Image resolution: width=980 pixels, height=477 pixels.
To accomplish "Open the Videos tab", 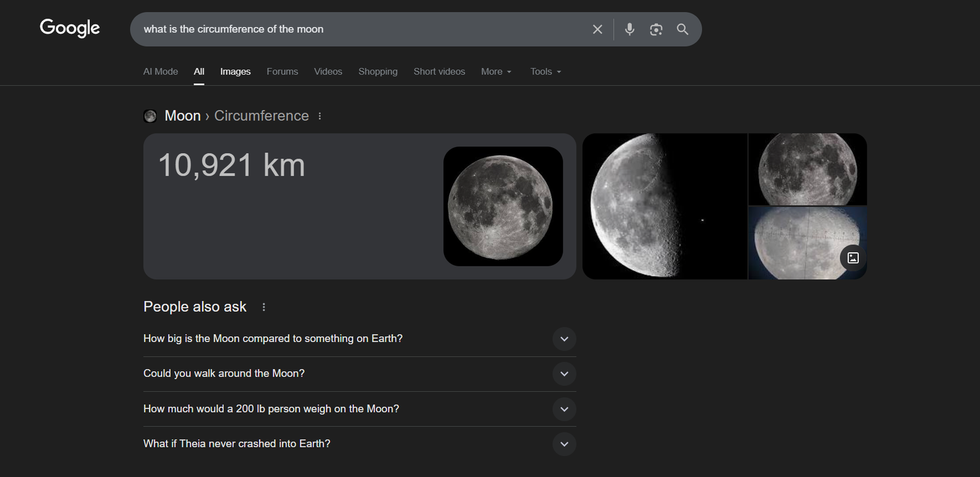I will click(x=328, y=72).
